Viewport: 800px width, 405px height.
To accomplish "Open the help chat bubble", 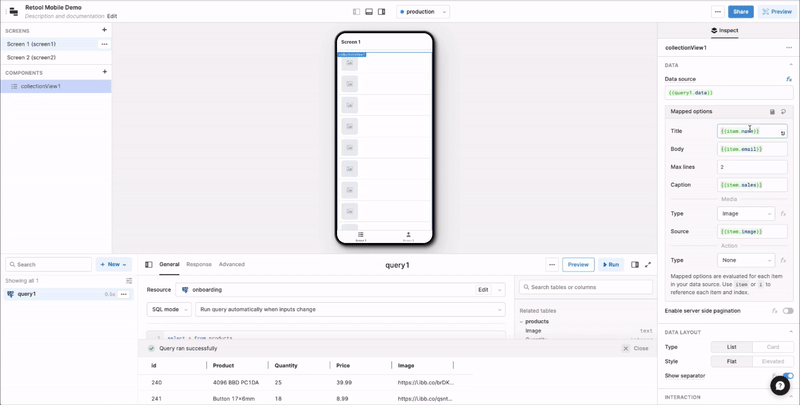I will pyautogui.click(x=780, y=385).
